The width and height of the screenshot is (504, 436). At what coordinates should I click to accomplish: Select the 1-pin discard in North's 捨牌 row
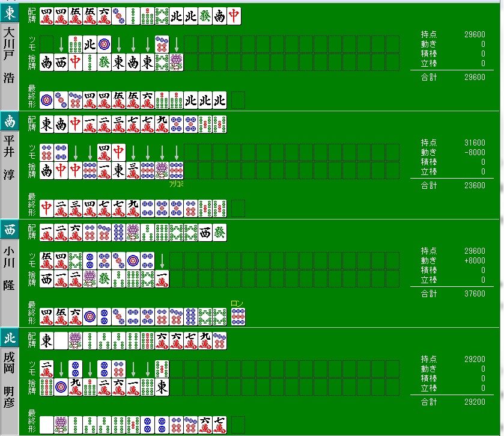click(61, 387)
